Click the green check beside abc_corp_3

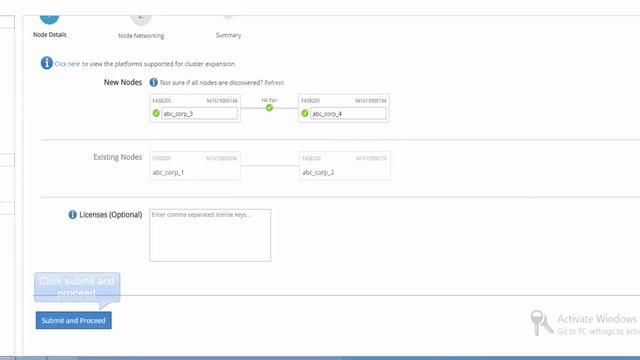coord(156,113)
